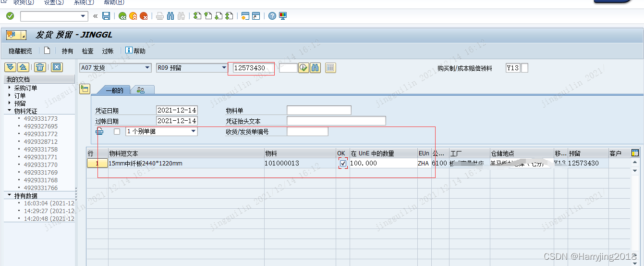Viewport: 644px width, 266px height.
Task: Go to the first page icon
Action: click(197, 16)
